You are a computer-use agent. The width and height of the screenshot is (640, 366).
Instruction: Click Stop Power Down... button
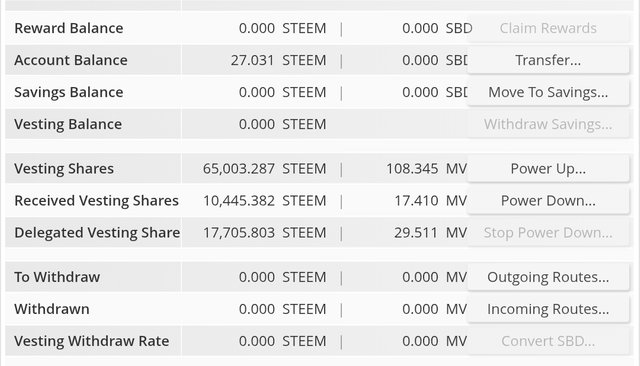[548, 233]
